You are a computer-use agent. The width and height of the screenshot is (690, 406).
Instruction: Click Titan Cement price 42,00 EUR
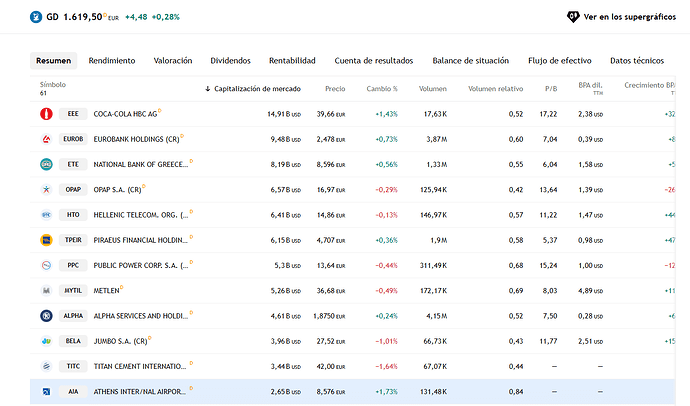pos(331,366)
